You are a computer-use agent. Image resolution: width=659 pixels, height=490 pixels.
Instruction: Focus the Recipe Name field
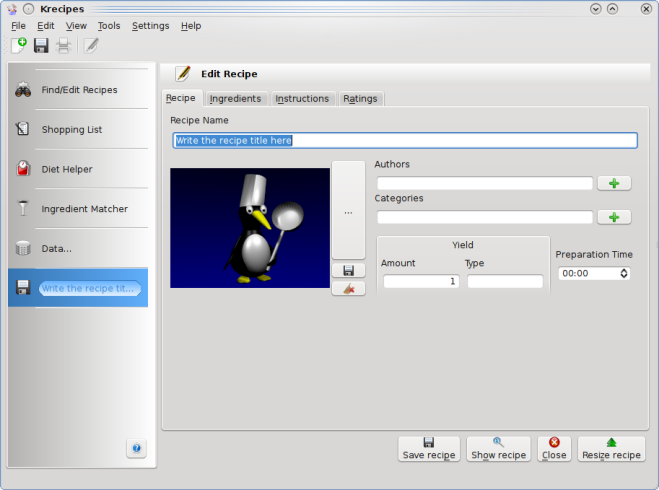pos(405,140)
